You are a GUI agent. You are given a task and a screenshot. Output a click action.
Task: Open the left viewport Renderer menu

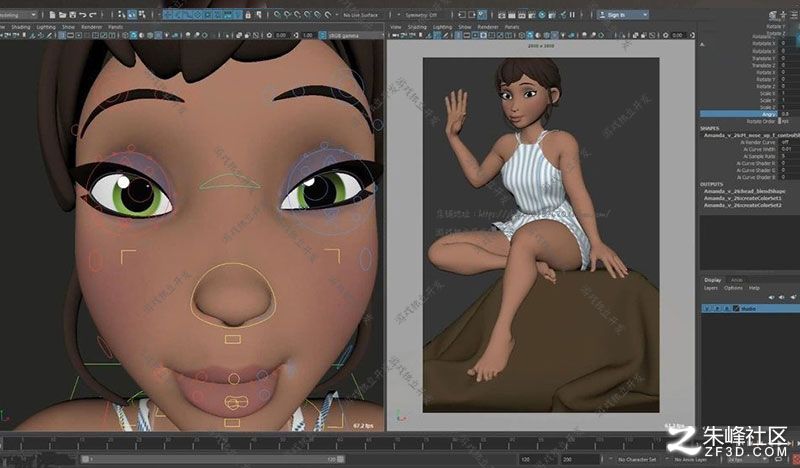click(x=92, y=27)
